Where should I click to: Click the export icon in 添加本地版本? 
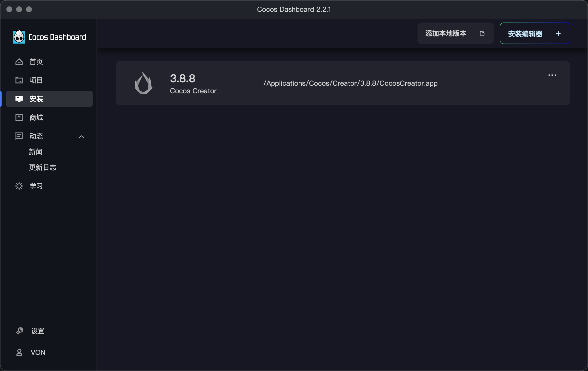[x=482, y=33]
